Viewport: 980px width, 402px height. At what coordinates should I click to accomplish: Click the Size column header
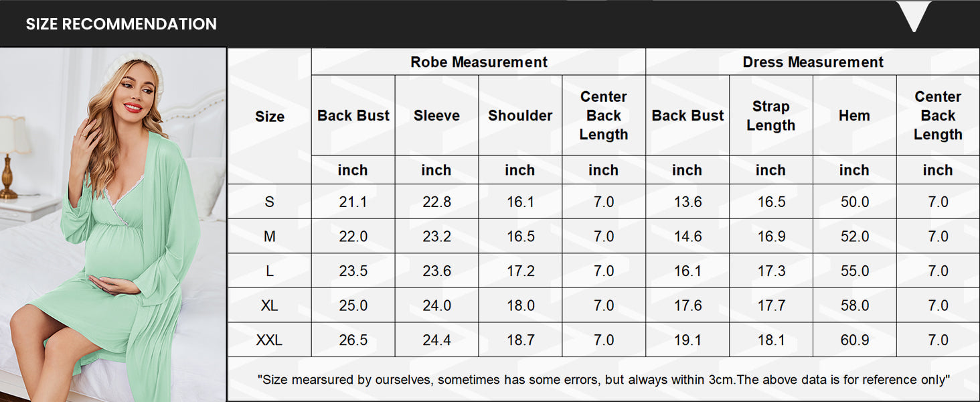coord(270,117)
